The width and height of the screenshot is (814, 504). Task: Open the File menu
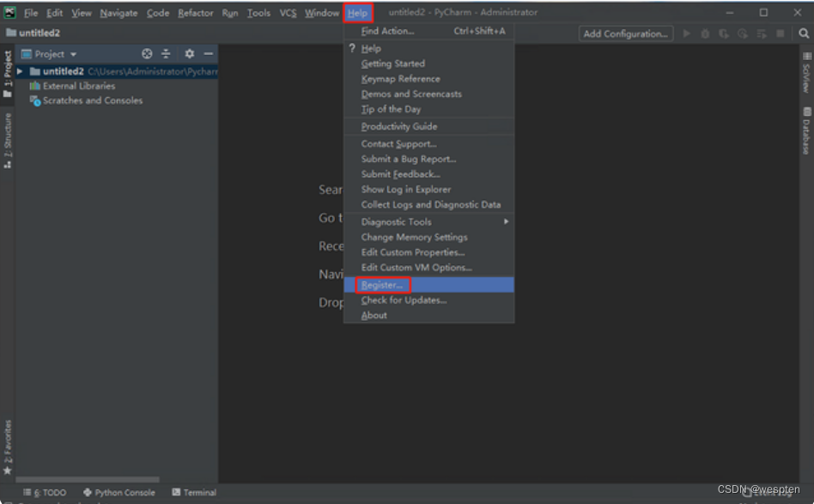31,13
